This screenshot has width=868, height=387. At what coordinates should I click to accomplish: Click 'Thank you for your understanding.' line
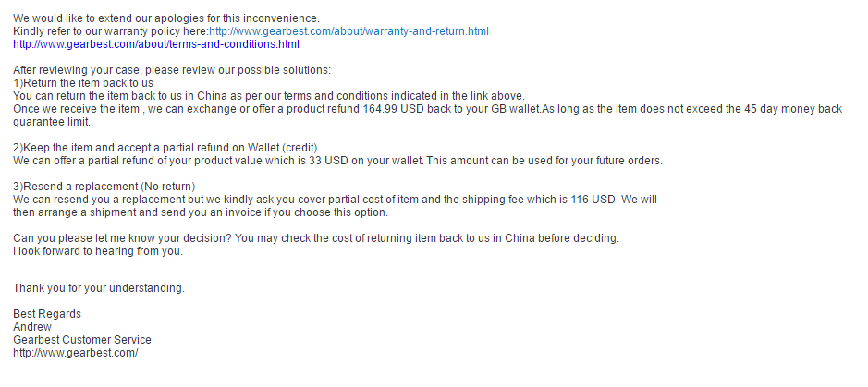click(99, 288)
